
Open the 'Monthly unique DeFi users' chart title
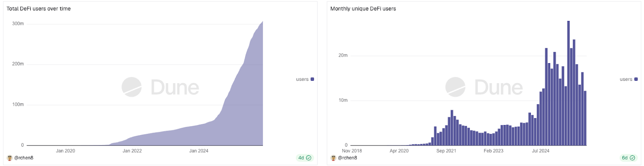click(363, 8)
